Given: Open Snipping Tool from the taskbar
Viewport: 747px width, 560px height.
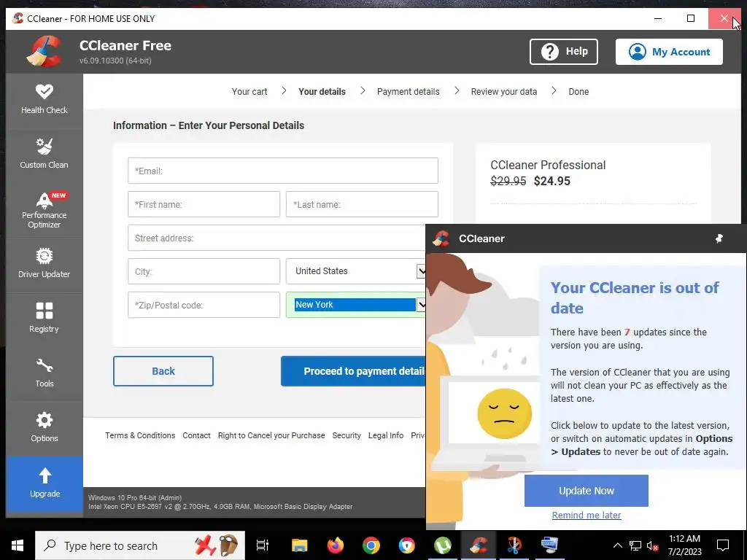Looking at the screenshot, I should coord(514,545).
